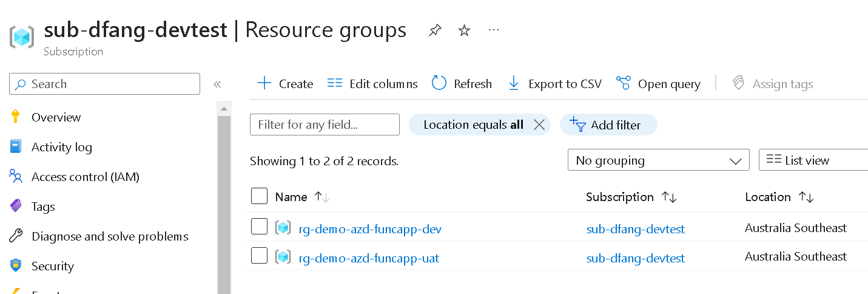Click the Add filter funnel icon
The image size is (868, 294).
577,124
